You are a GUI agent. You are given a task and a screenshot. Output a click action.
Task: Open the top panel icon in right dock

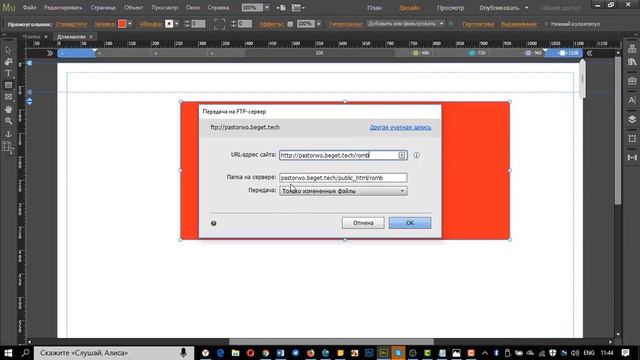pyautogui.click(x=632, y=49)
